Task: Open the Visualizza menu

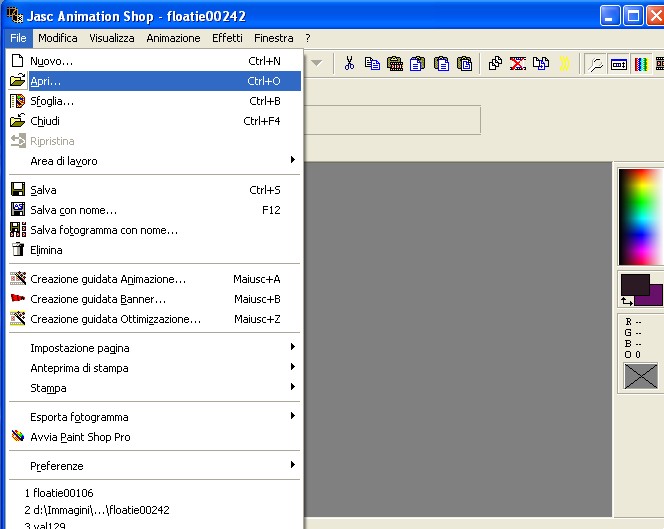Action: (112, 38)
